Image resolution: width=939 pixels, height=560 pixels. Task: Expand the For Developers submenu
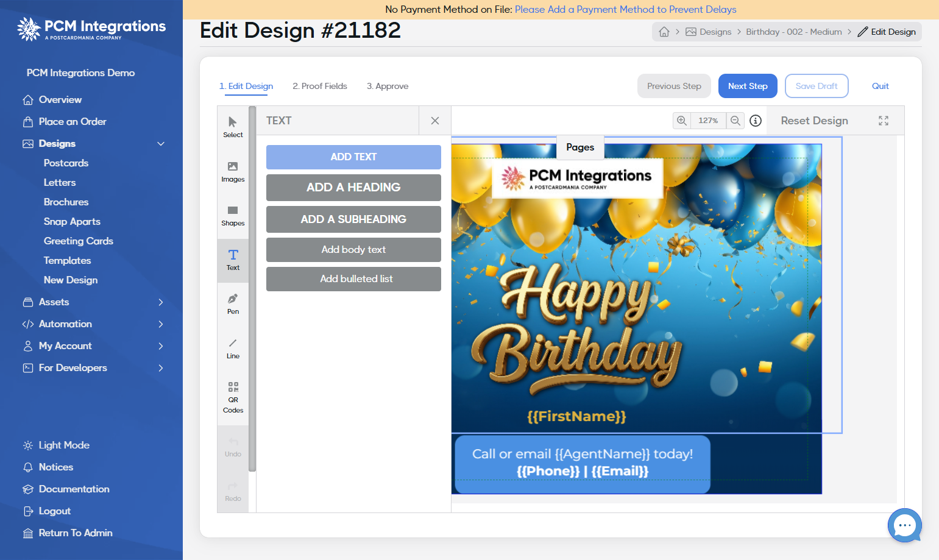click(x=161, y=368)
